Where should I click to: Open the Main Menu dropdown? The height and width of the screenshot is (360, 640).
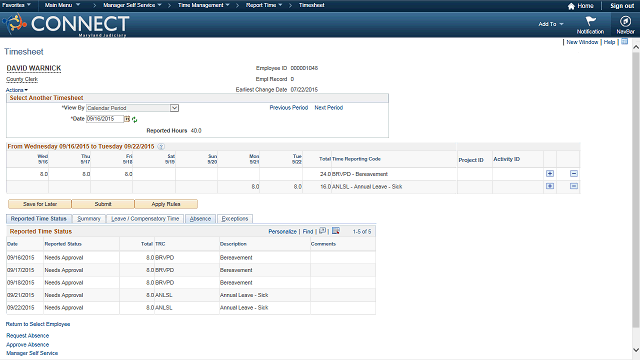tap(62, 5)
